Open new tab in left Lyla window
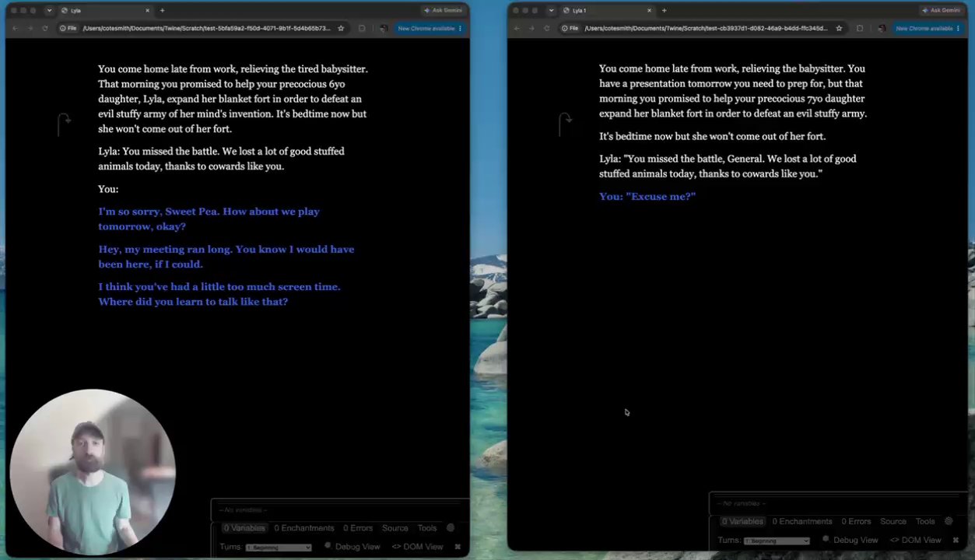975x560 pixels. tap(162, 10)
